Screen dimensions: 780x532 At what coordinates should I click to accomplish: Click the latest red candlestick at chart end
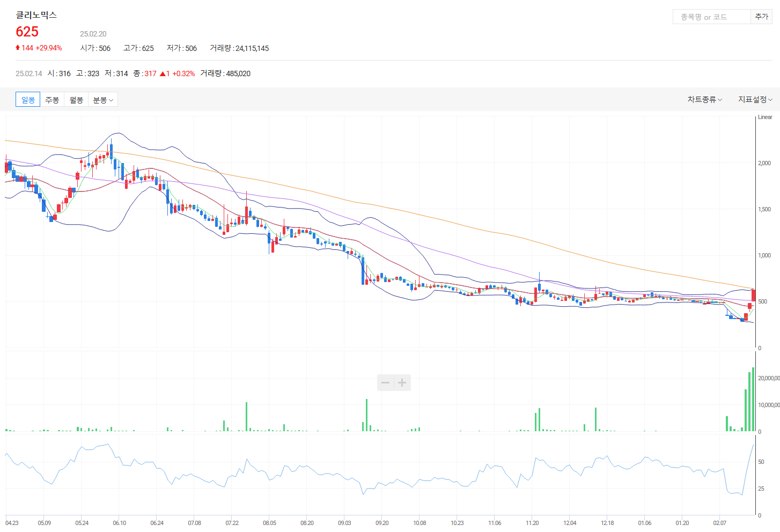point(753,295)
